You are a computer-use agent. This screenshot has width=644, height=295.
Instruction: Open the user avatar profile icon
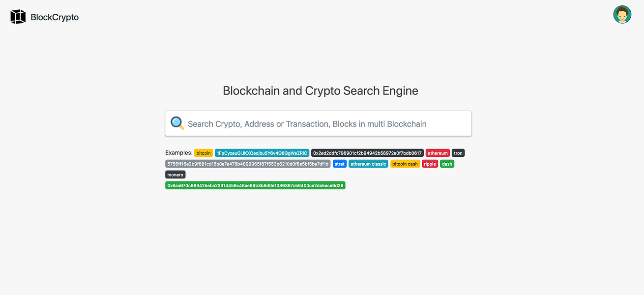(622, 14)
